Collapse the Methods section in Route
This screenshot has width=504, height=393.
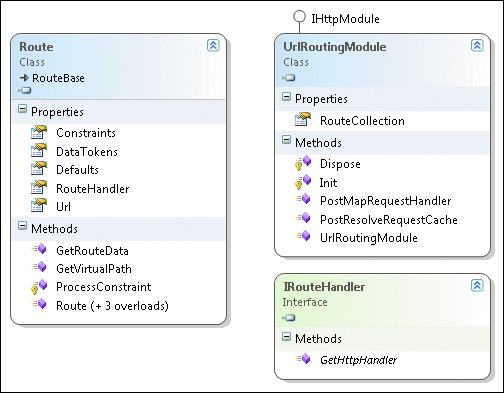[22, 226]
